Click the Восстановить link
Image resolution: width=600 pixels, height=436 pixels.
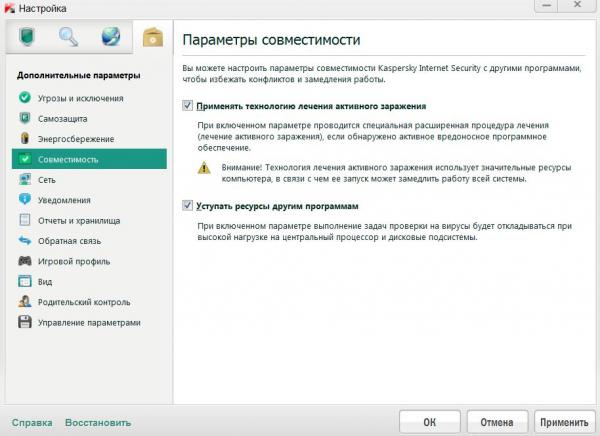click(x=98, y=423)
